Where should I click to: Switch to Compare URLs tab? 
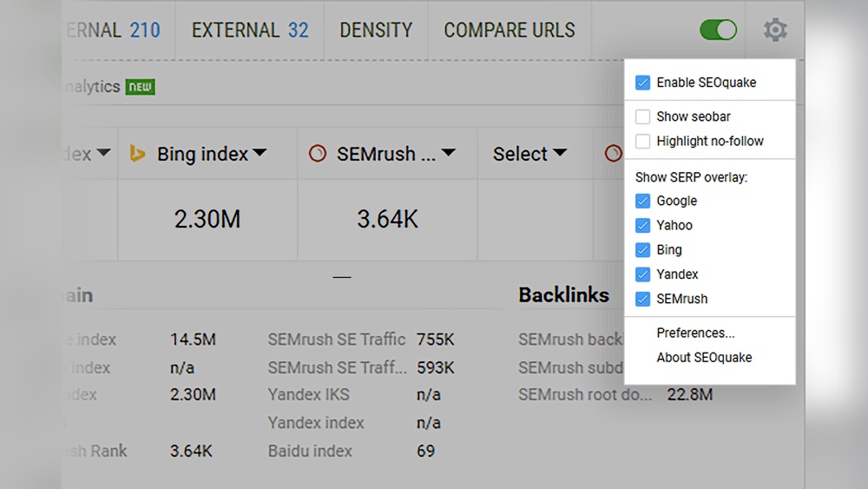pyautogui.click(x=510, y=30)
